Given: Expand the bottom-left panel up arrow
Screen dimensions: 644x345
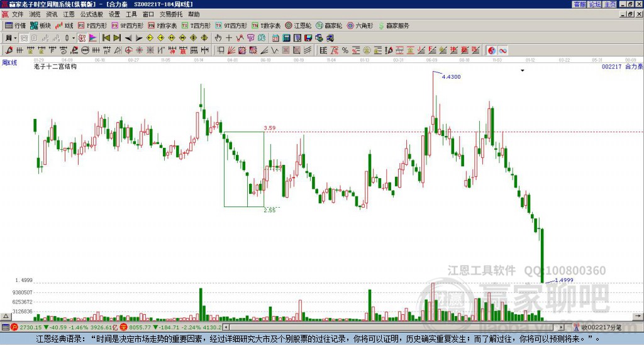Looking at the screenshot, I should (5, 316).
